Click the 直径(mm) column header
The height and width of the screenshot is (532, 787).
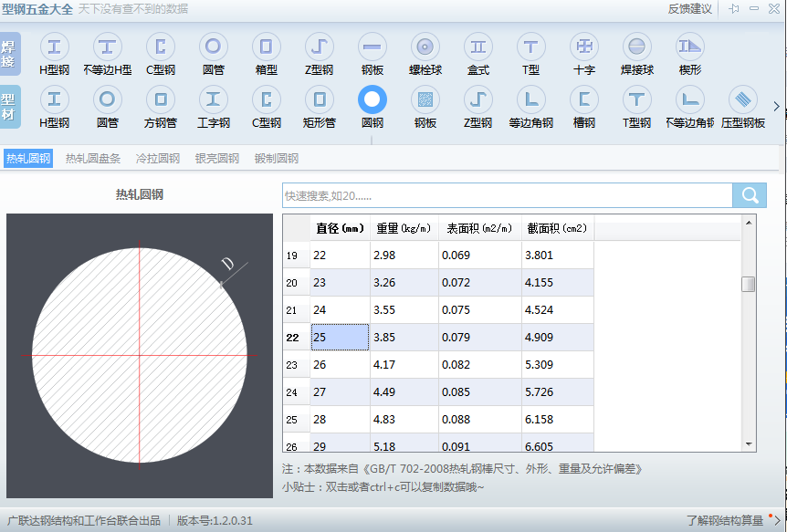point(340,228)
